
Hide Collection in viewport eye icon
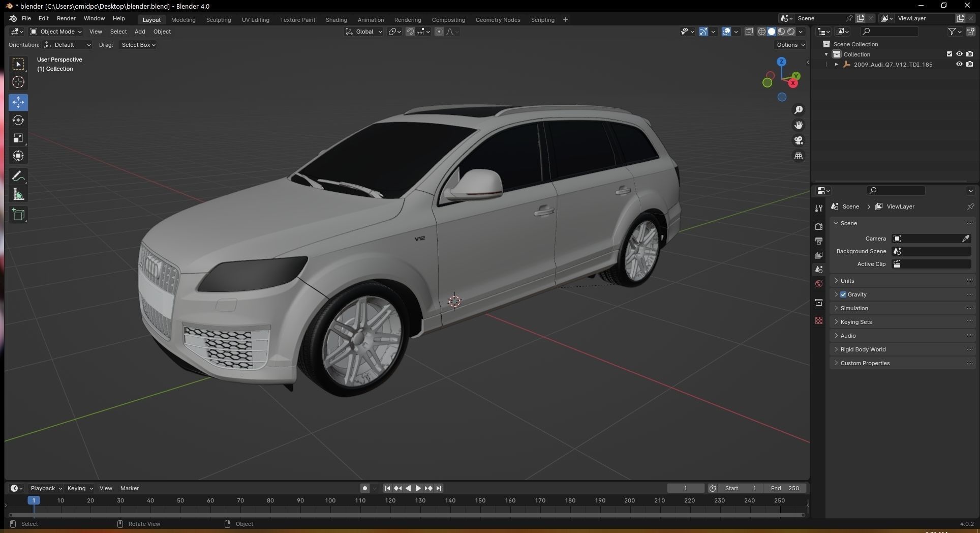959,54
